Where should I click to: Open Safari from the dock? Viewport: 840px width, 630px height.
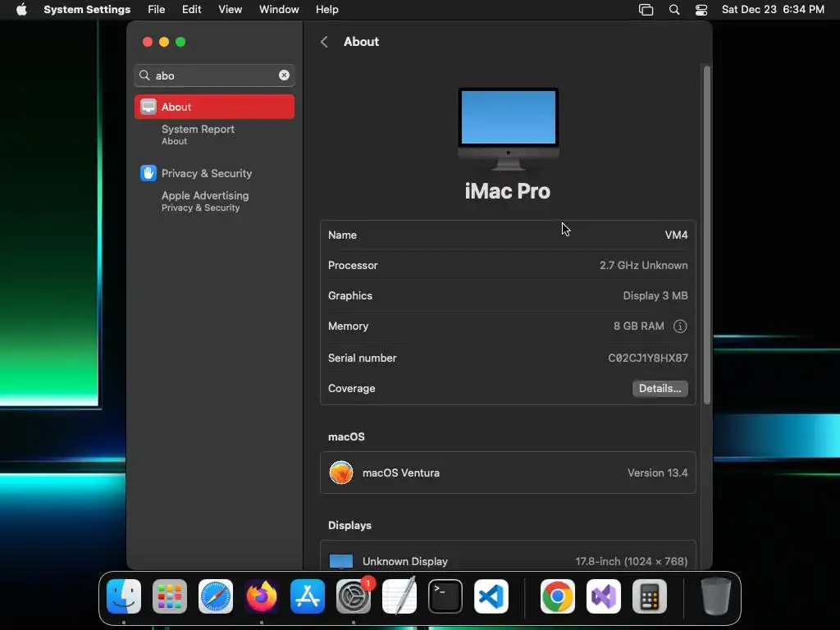click(216, 596)
